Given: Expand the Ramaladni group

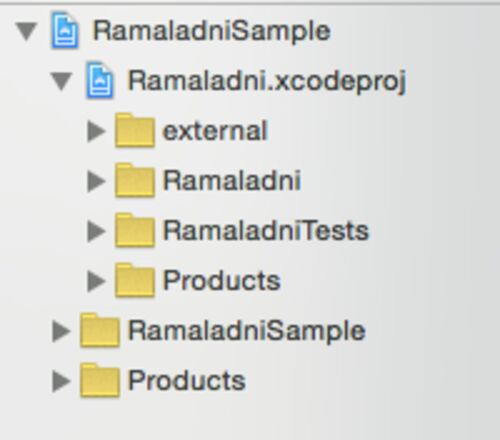Looking at the screenshot, I should (x=96, y=181).
